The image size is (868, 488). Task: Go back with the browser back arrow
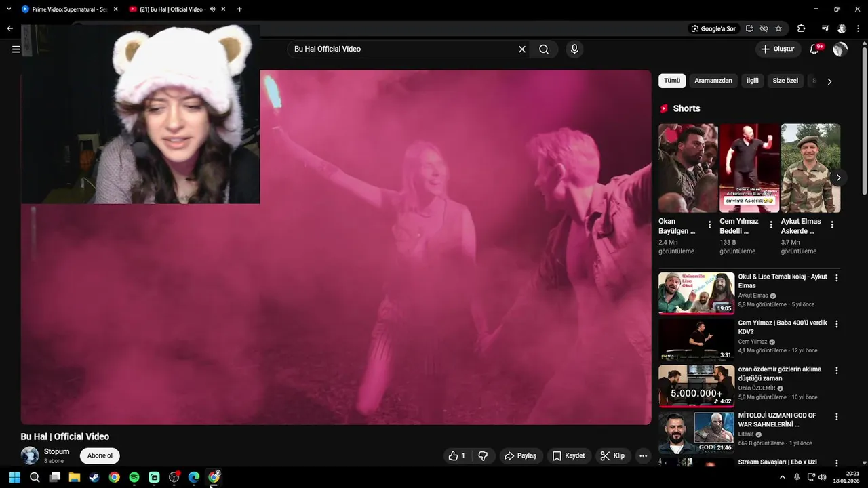click(x=9, y=28)
